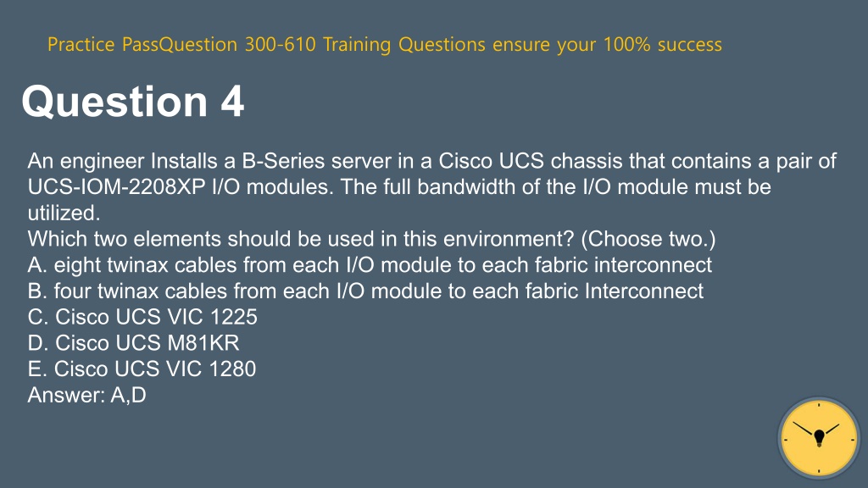Click the word 'Practice' in the banner
The width and height of the screenshot is (868, 488).
point(81,44)
